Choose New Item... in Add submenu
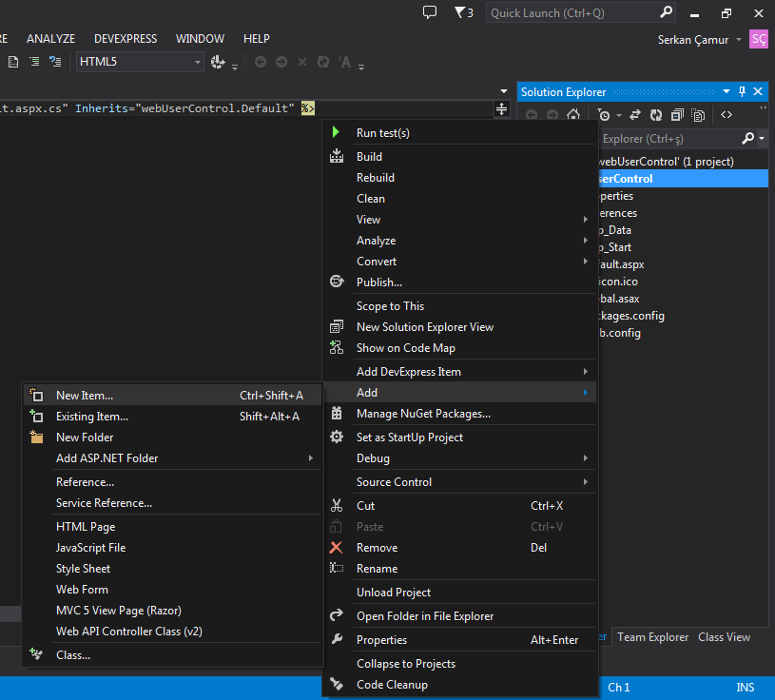This screenshot has height=700, width=775. [x=172, y=396]
